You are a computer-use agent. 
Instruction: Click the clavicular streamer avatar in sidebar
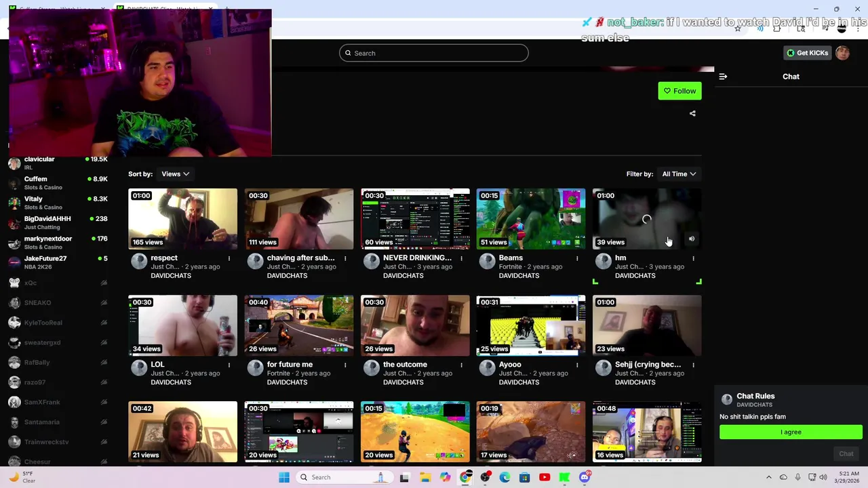point(14,163)
